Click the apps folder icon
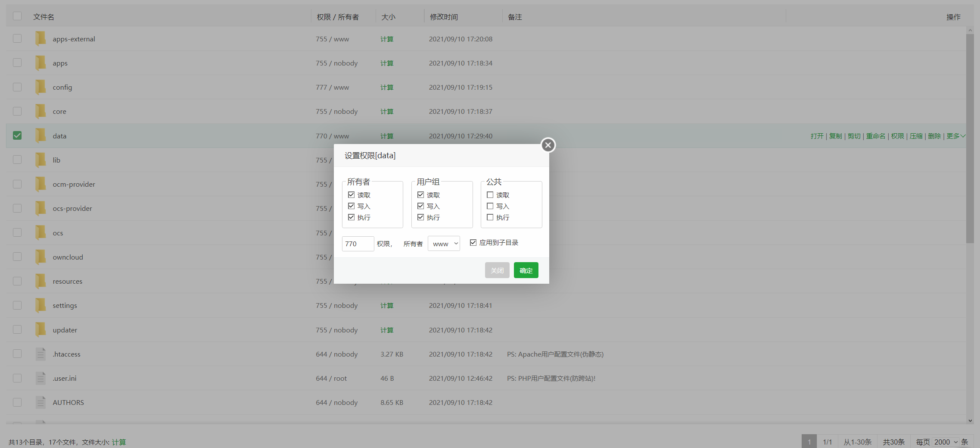Image resolution: width=980 pixels, height=448 pixels. (40, 63)
